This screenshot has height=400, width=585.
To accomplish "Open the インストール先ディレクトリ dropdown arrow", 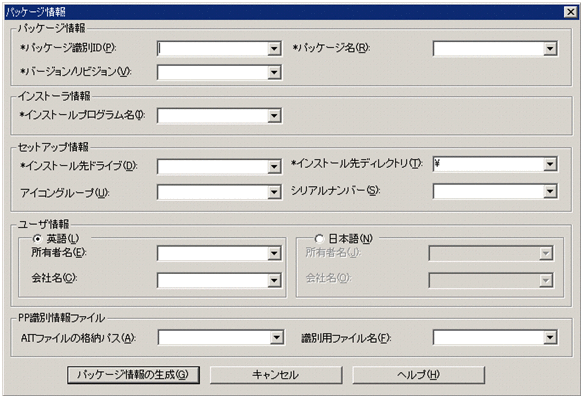I will 550,164.
